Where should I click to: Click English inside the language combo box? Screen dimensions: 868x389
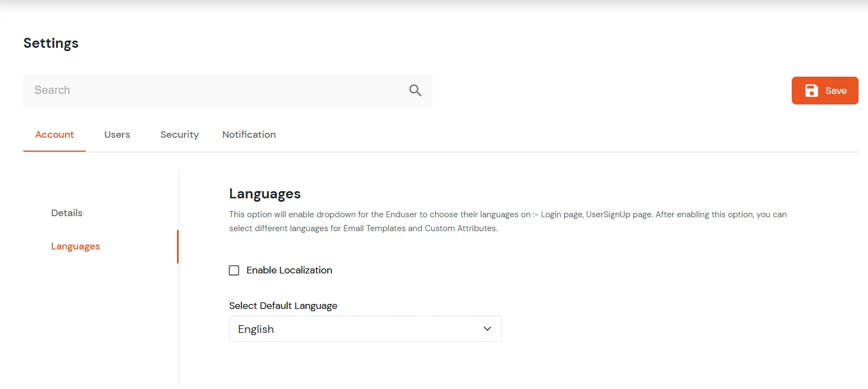point(255,328)
